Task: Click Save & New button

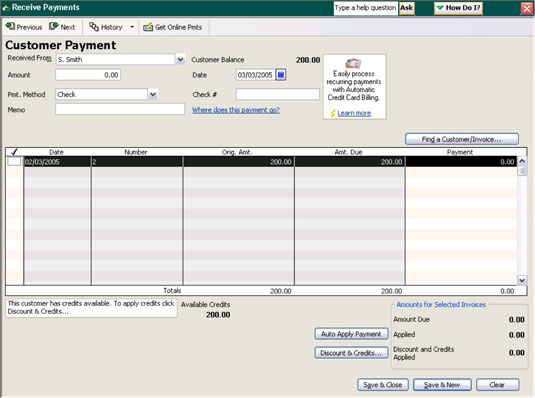Action: click(442, 385)
